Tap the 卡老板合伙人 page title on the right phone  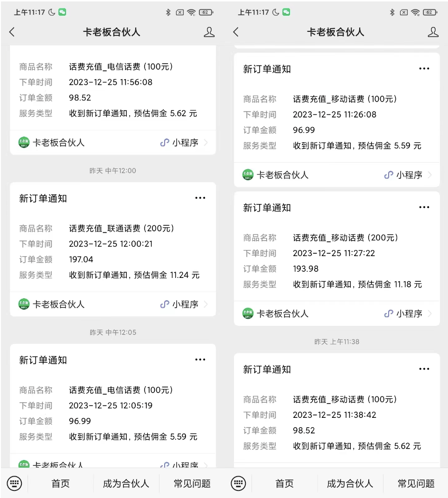point(336,32)
